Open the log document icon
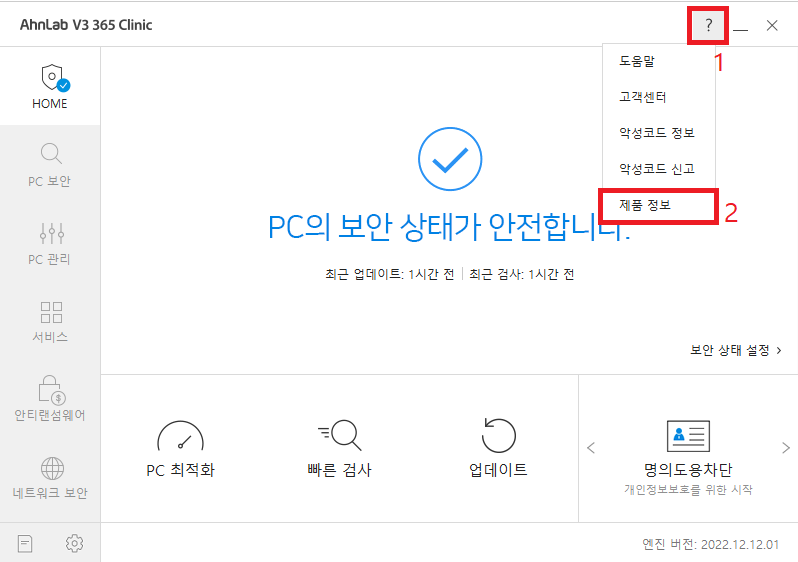 coord(24,543)
